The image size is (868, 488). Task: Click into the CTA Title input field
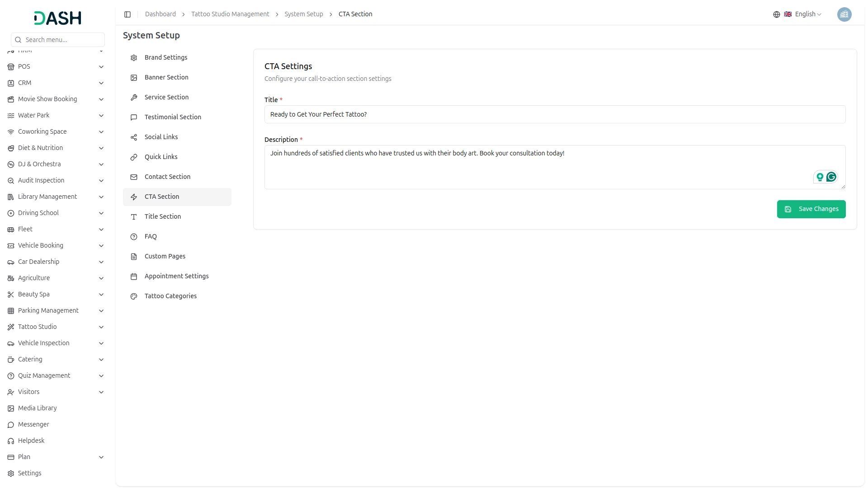pos(554,114)
